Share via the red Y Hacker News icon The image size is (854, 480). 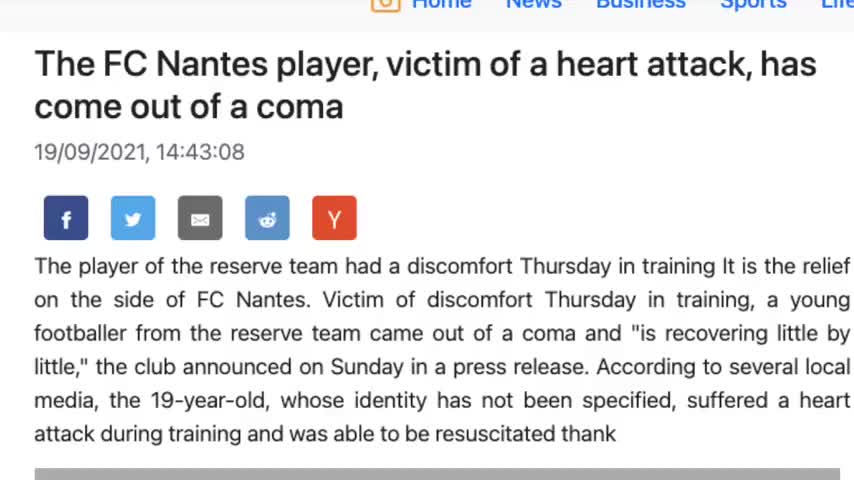(x=334, y=218)
